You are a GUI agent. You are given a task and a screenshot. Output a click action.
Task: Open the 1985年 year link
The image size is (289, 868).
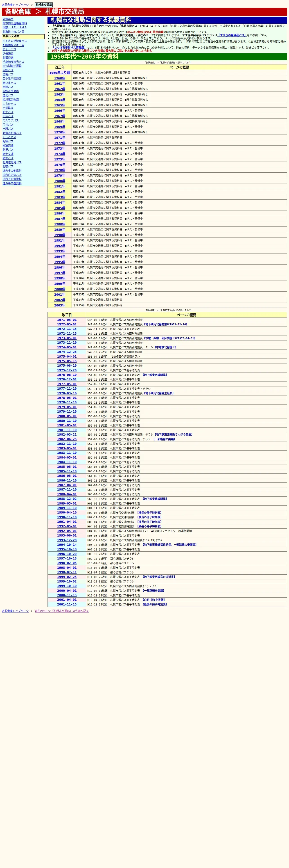coord(60,208)
